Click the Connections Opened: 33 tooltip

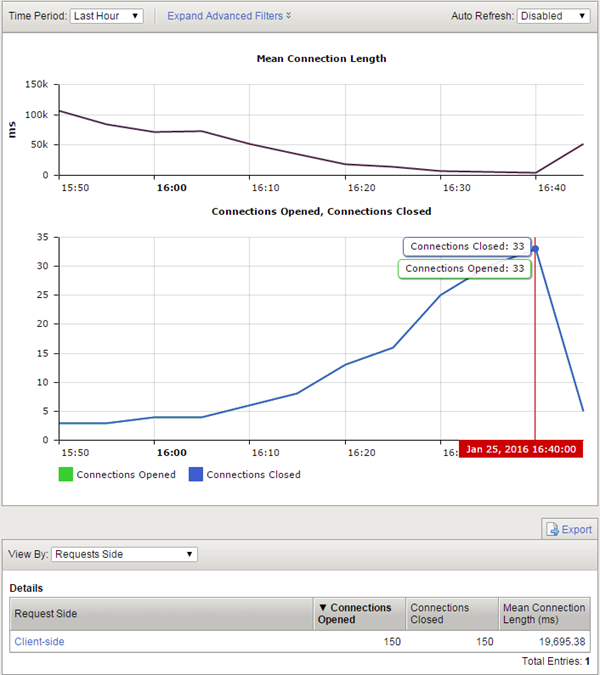pos(464,269)
